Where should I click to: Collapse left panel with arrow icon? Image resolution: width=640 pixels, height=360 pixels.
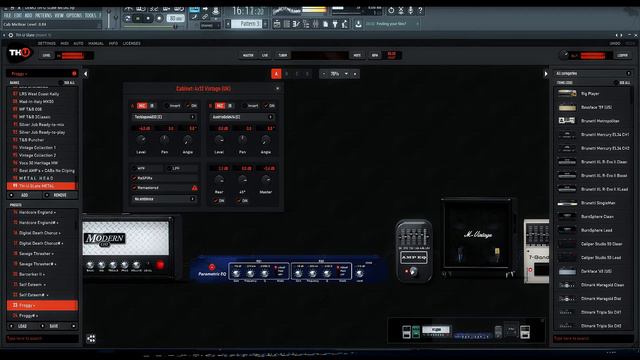86,74
